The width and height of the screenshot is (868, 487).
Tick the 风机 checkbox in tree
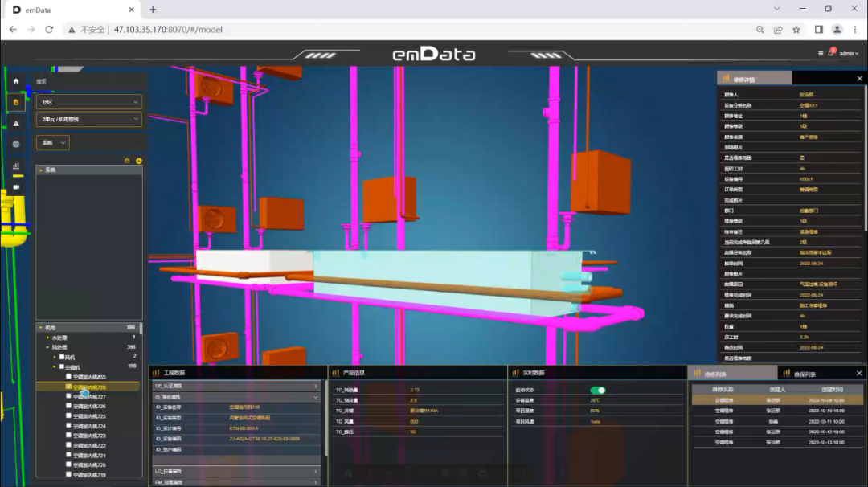[x=62, y=357]
